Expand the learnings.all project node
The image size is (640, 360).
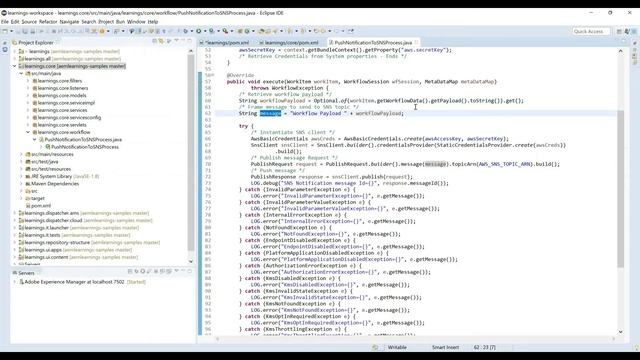(15, 59)
